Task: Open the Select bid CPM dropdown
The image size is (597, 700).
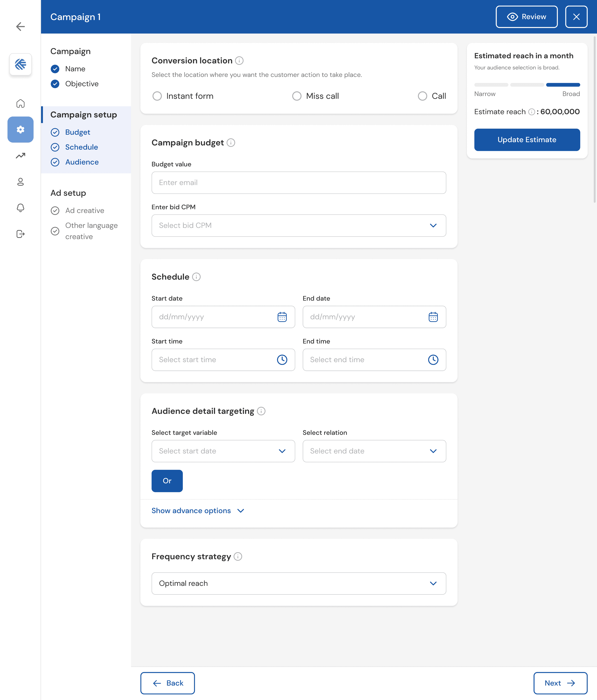Action: (x=299, y=226)
